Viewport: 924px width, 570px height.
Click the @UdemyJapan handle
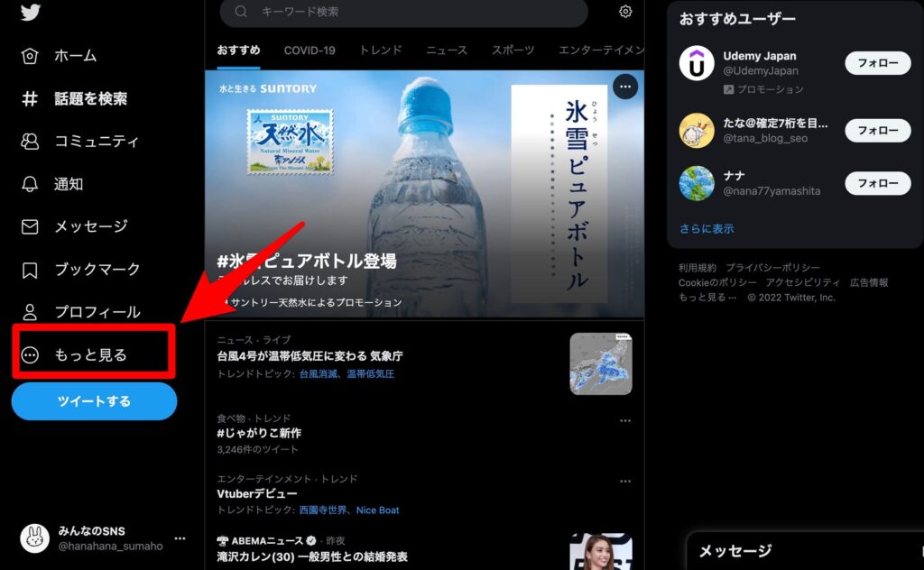[761, 70]
